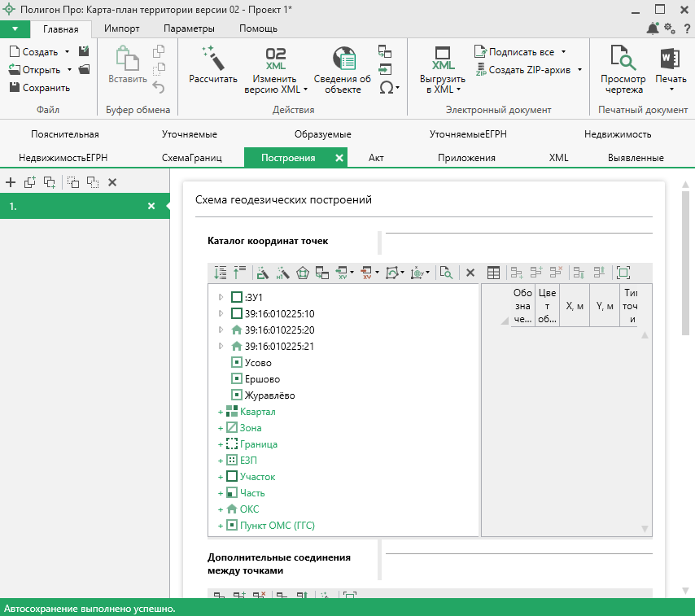Open the Подписать все dropdown arrow

[x=563, y=52]
